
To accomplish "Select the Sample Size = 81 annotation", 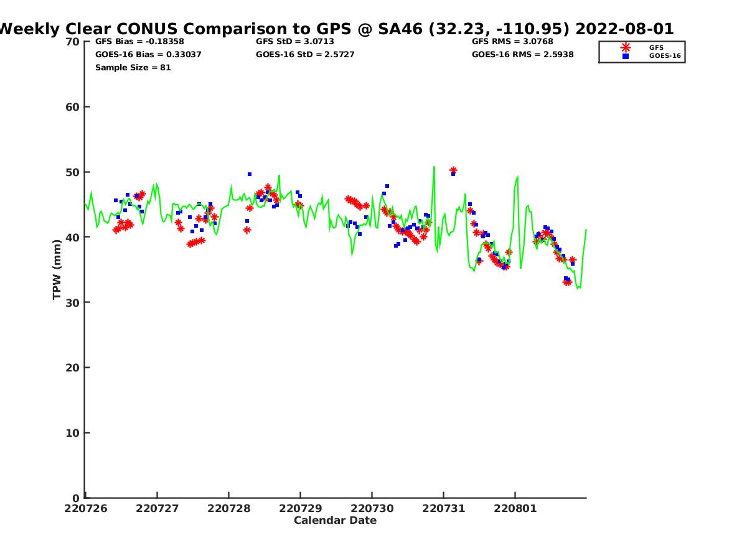I will pyautogui.click(x=133, y=68).
